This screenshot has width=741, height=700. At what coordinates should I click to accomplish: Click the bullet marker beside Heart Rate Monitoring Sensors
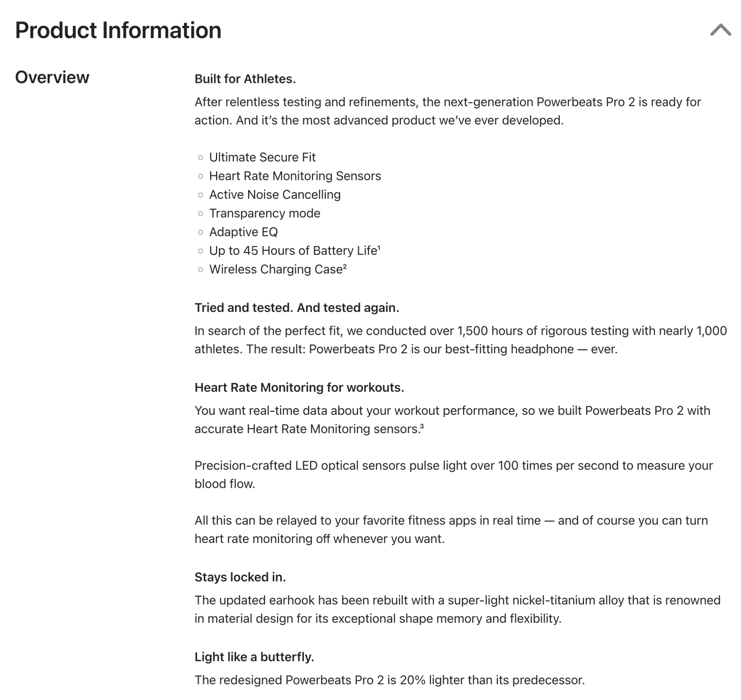tap(200, 176)
